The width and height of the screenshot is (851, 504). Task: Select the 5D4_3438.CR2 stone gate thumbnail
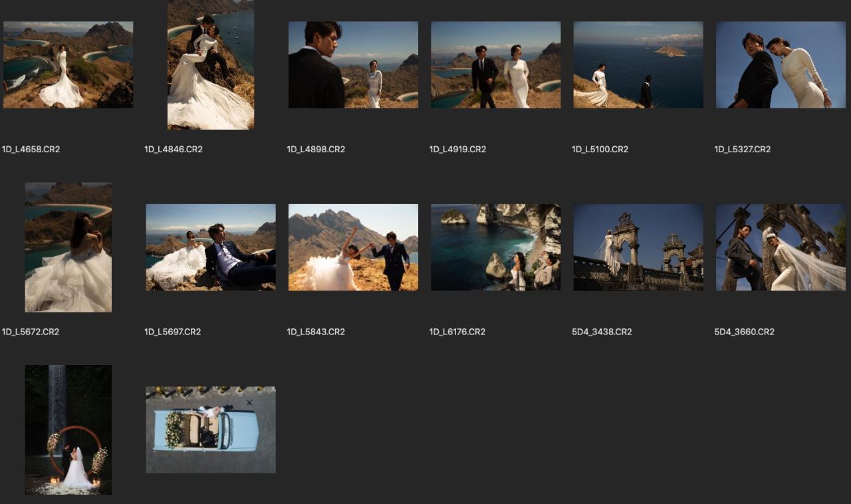click(x=638, y=247)
